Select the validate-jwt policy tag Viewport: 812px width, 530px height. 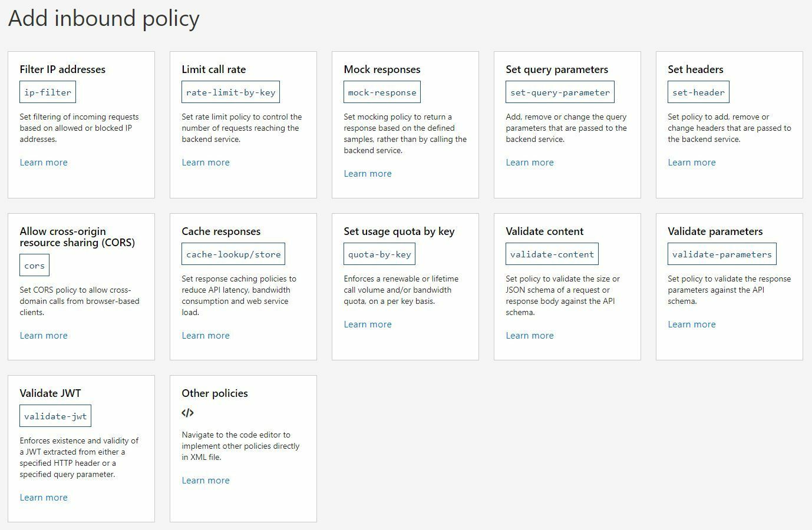tap(55, 416)
